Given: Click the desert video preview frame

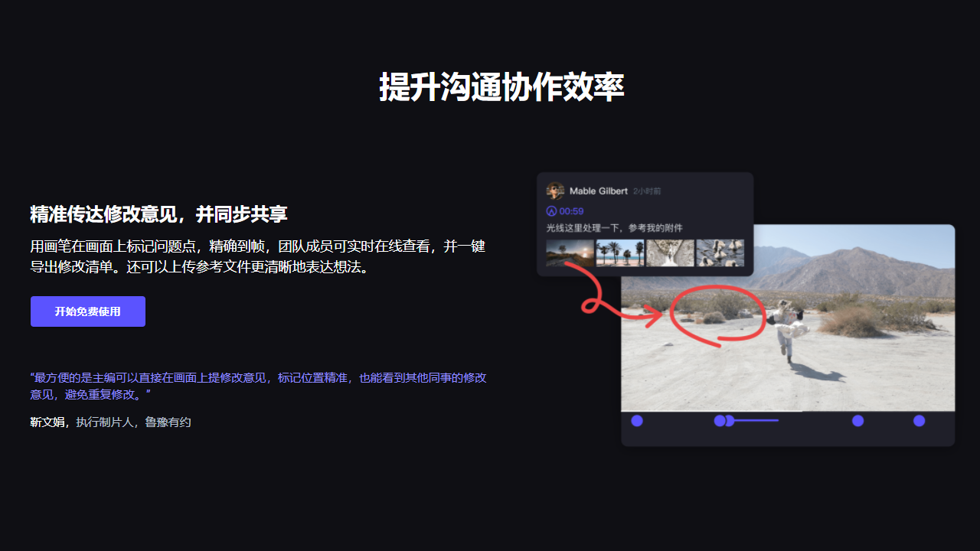Looking at the screenshot, I should tap(788, 318).
